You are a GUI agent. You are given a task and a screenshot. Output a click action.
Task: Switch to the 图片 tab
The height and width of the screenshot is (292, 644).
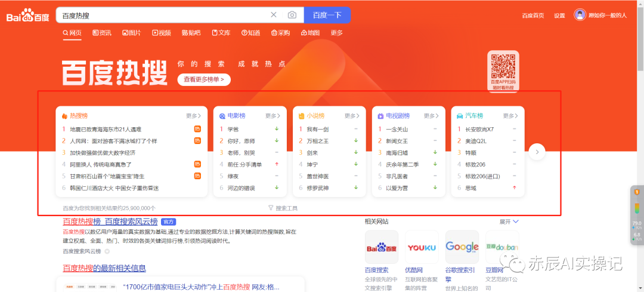point(131,33)
